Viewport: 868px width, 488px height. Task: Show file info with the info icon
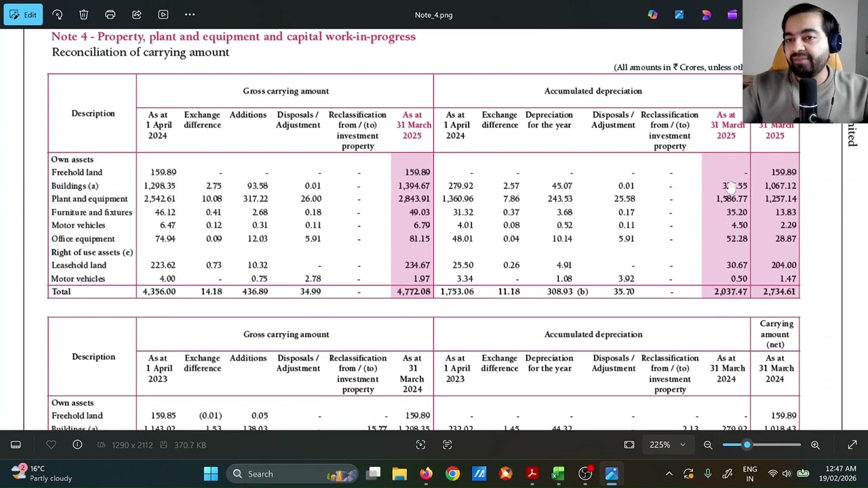click(77, 445)
